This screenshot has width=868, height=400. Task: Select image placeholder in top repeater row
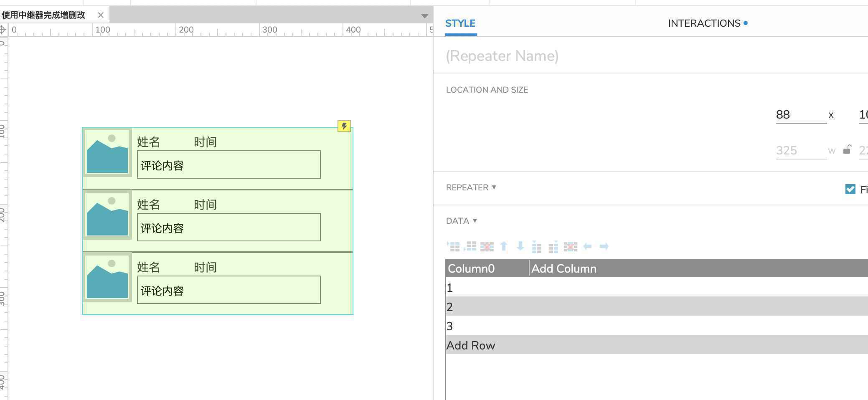coord(107,152)
